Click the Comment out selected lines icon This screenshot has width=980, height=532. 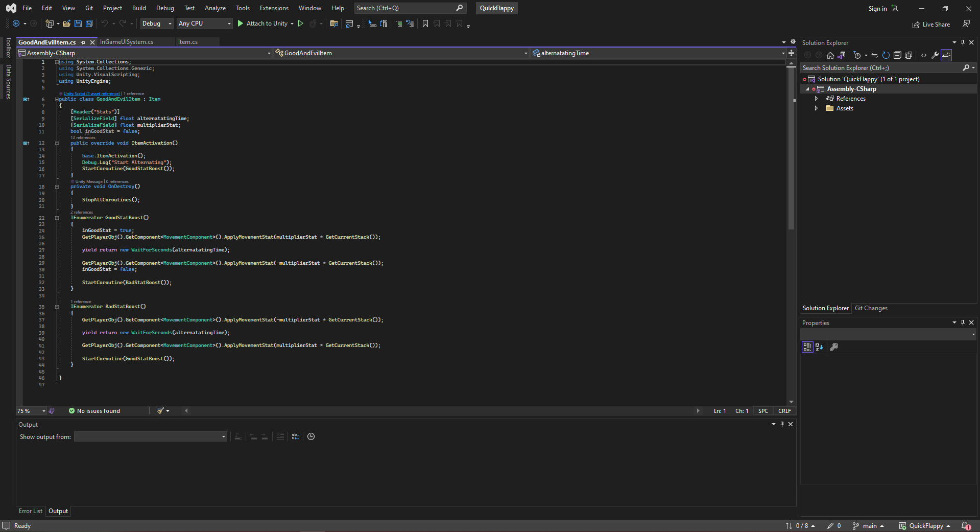click(x=399, y=24)
